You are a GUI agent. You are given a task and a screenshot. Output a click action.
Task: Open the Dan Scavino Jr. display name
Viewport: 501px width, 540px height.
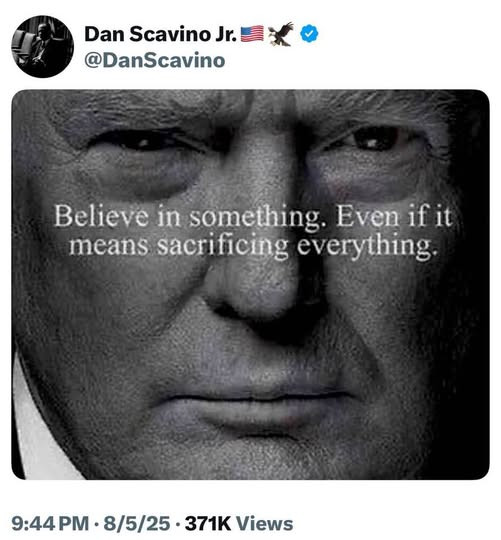160,34
